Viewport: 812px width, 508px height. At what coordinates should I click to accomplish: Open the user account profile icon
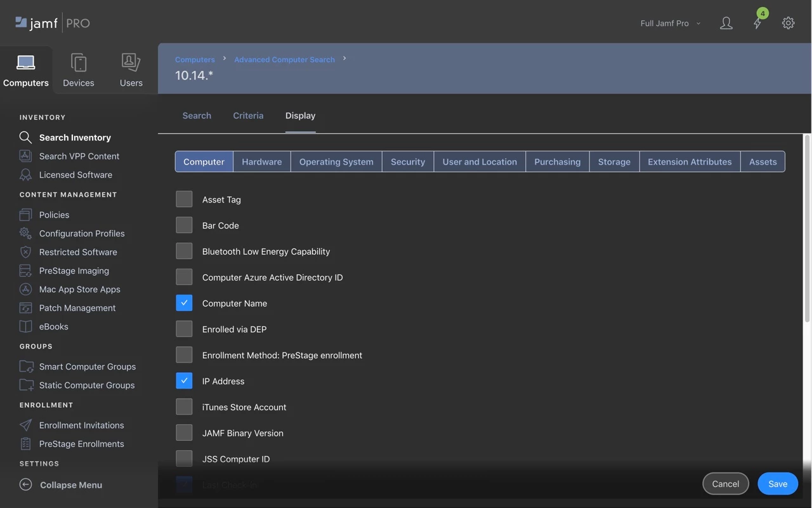click(726, 23)
